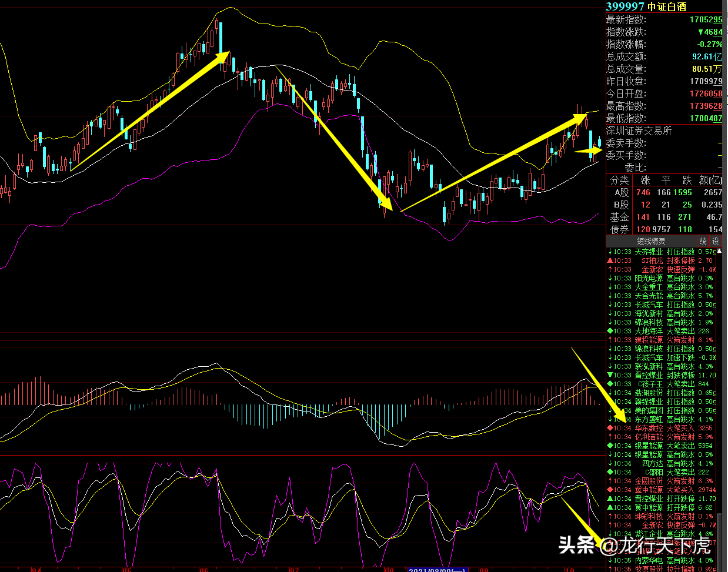Select the 基金 row in the market table

click(664, 217)
